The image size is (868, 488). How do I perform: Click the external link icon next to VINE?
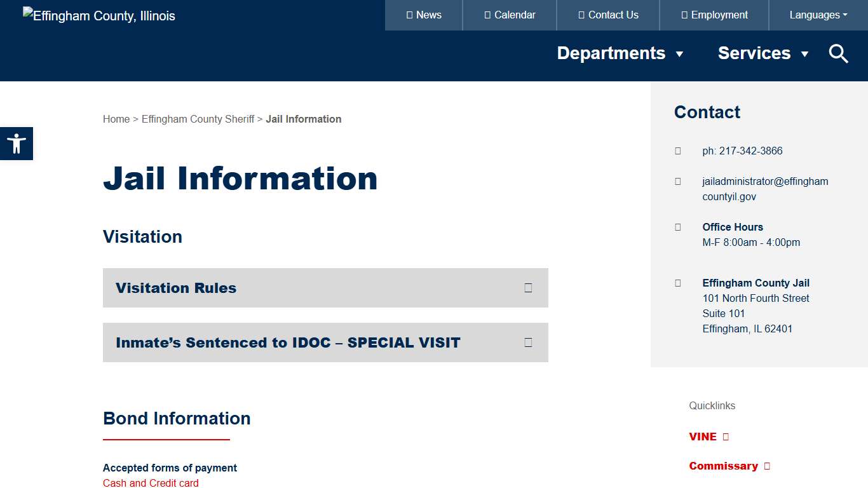pos(724,437)
